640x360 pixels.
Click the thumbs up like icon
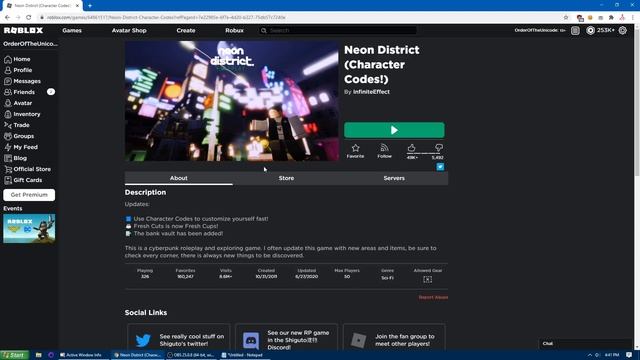[x=411, y=148]
